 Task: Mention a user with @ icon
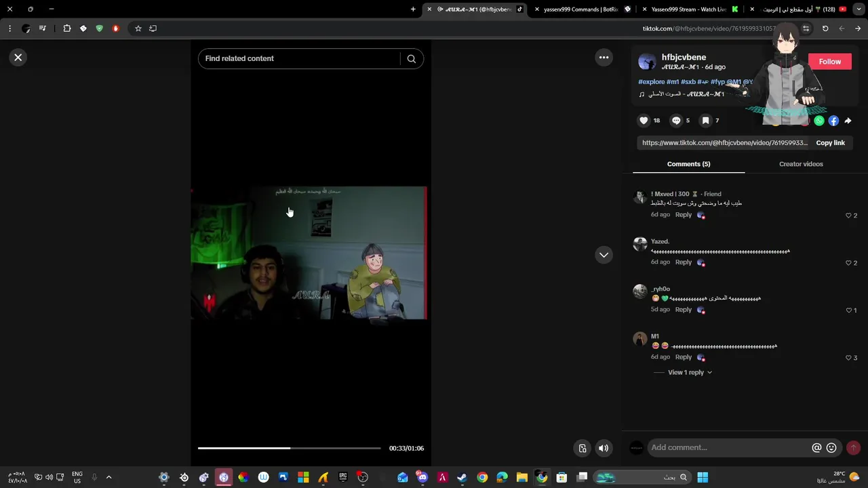point(816,448)
